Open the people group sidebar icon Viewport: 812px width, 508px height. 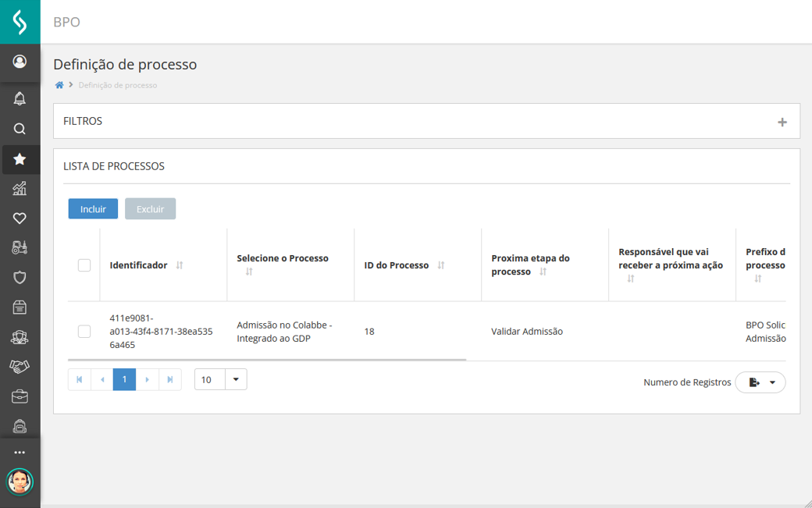pyautogui.click(x=20, y=337)
